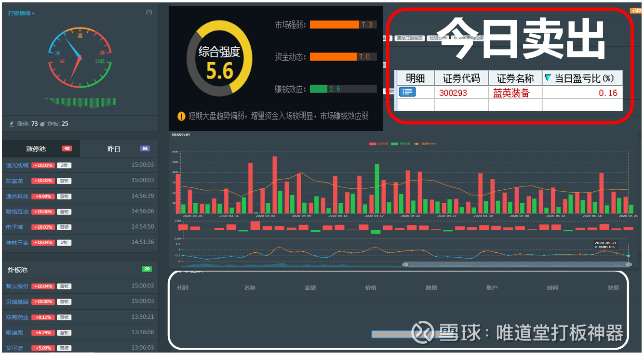
Task: Click the 首板 tag of 东富龙
Action: tap(64, 181)
